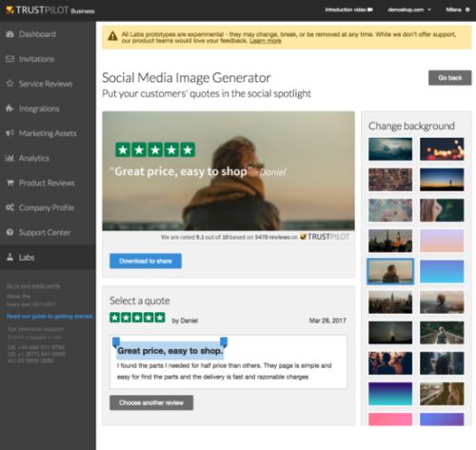Click the Service Reviews star icon
Viewport: 476px width, 450px height.
[10, 84]
